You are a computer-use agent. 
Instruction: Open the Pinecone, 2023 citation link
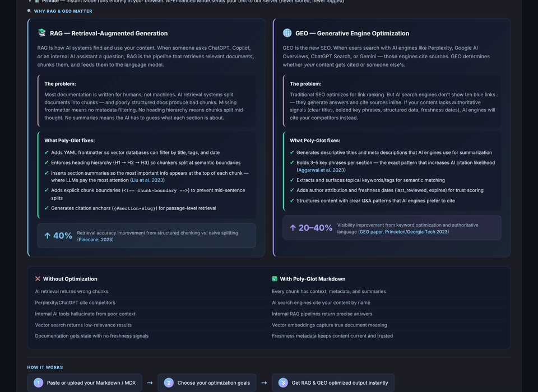point(95,240)
